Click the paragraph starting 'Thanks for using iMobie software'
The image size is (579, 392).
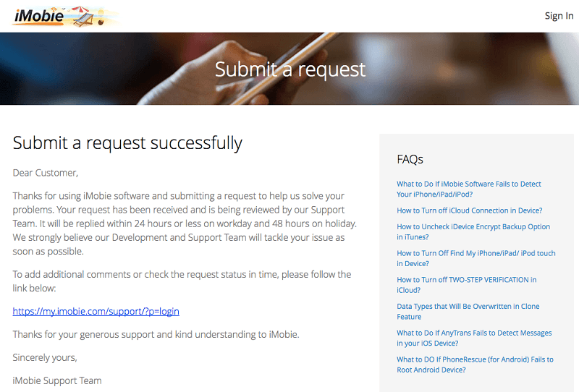(x=185, y=223)
